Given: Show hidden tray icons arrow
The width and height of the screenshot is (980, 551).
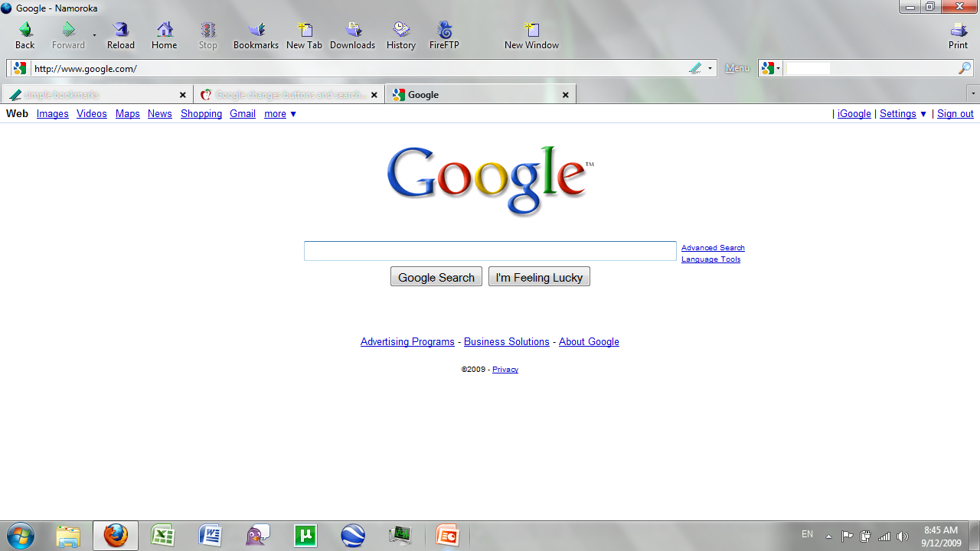Looking at the screenshot, I should click(x=828, y=536).
